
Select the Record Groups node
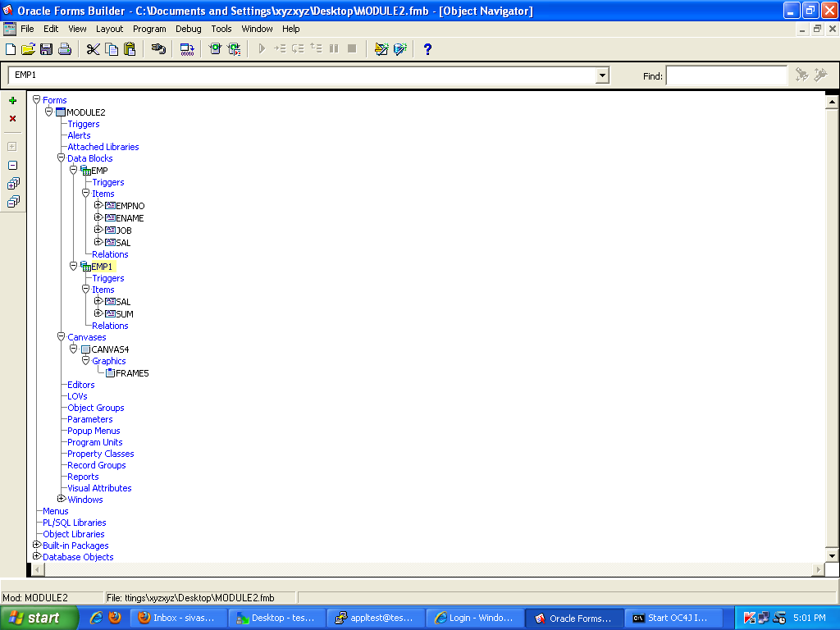click(x=97, y=466)
